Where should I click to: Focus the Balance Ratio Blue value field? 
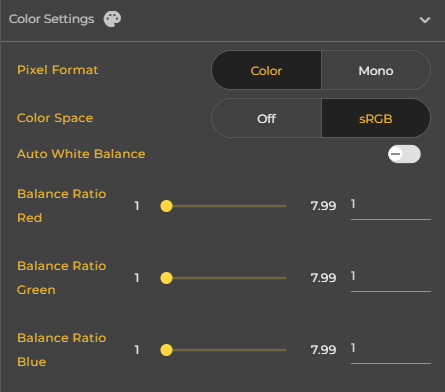pos(391,351)
